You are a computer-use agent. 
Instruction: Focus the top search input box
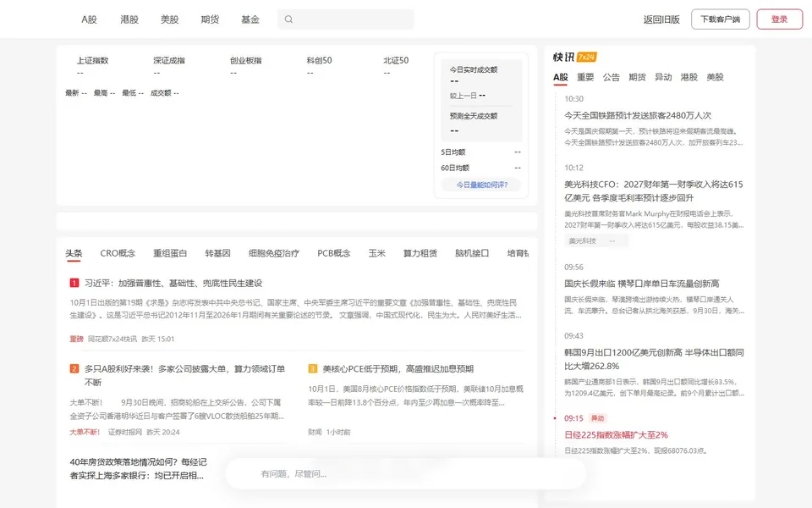coord(346,19)
